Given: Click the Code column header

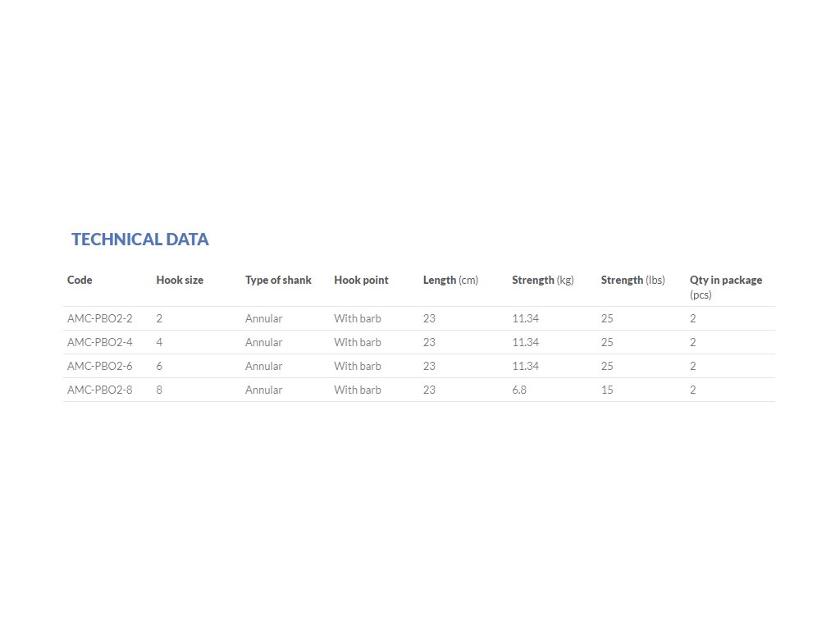Looking at the screenshot, I should tap(80, 280).
